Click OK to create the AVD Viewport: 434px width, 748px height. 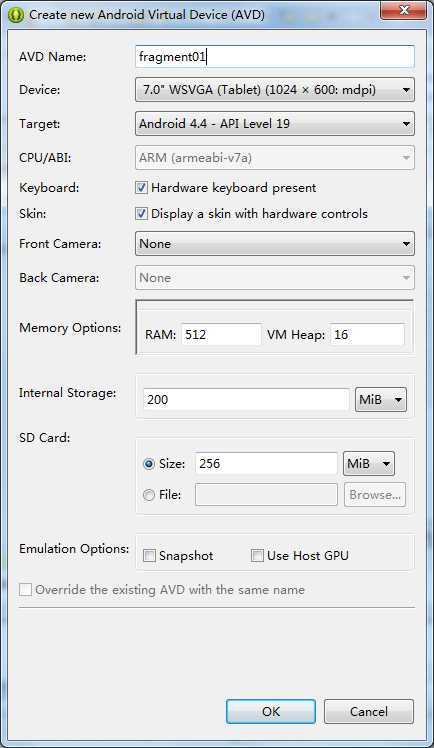pyautogui.click(x=270, y=711)
